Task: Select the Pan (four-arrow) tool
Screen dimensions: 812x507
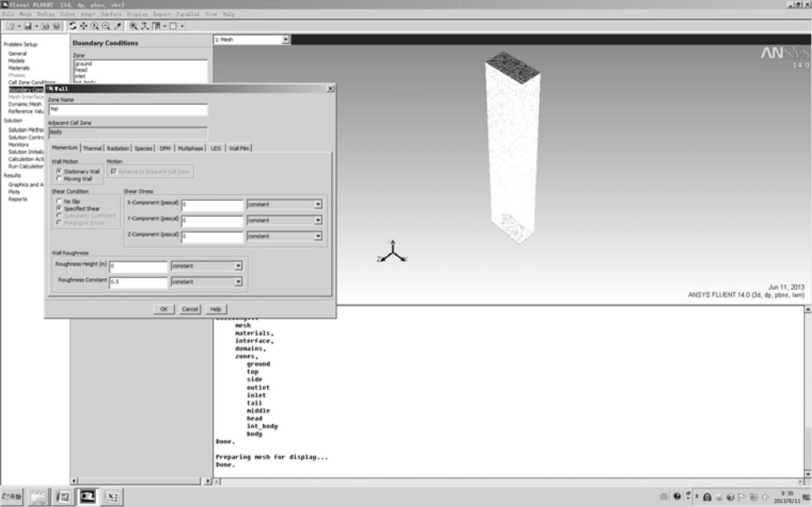Action: pos(84,26)
